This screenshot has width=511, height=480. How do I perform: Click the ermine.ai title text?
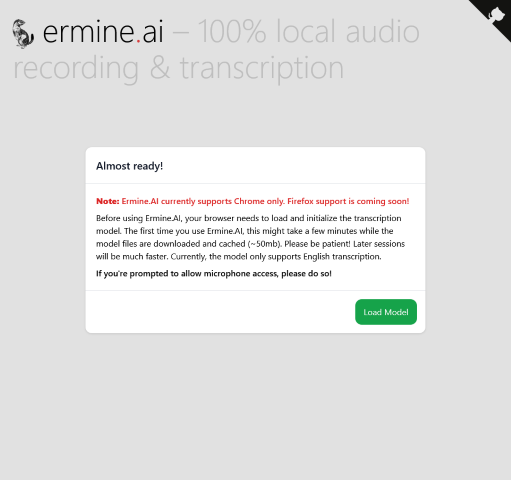click(103, 32)
